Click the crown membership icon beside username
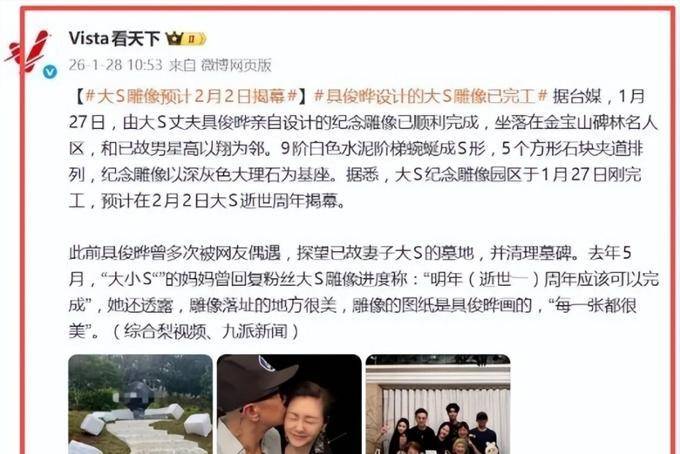 (174, 39)
